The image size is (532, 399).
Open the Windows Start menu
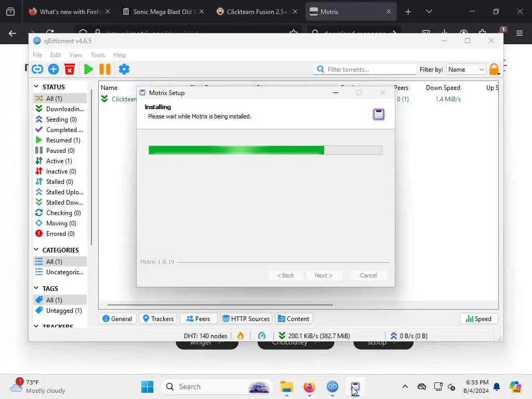(x=147, y=387)
